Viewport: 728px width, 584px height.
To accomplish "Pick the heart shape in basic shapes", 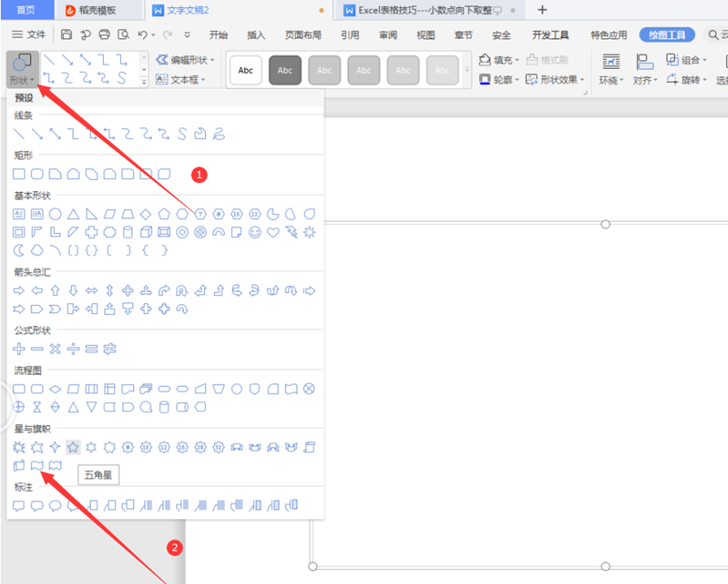I will click(273, 233).
